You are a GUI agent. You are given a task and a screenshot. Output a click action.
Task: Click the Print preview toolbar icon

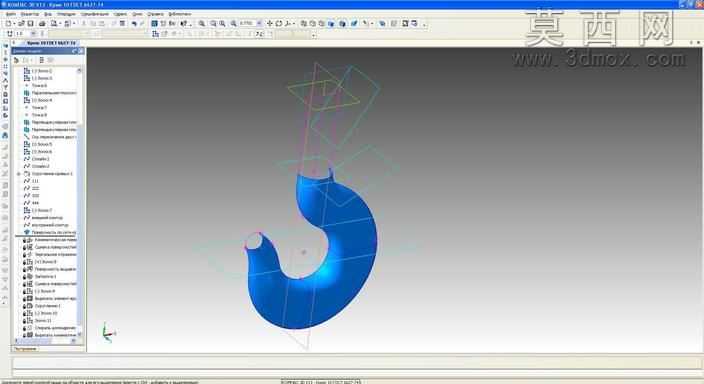click(x=53, y=23)
